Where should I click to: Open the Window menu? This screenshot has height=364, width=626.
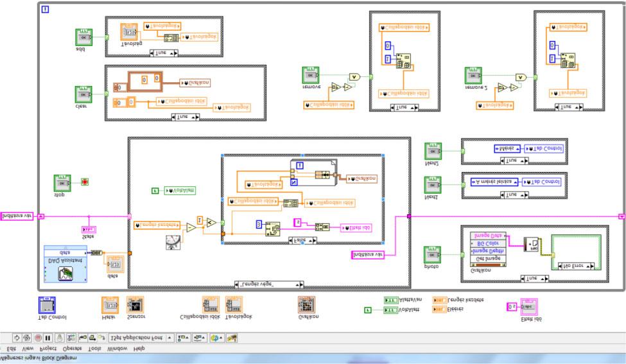[117, 349]
